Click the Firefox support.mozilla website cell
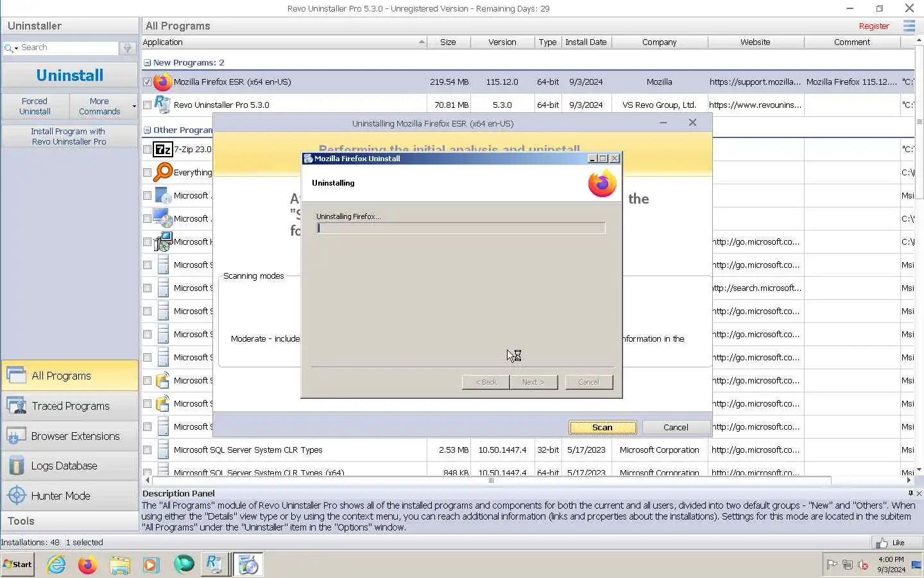924x578 pixels. click(x=755, y=82)
